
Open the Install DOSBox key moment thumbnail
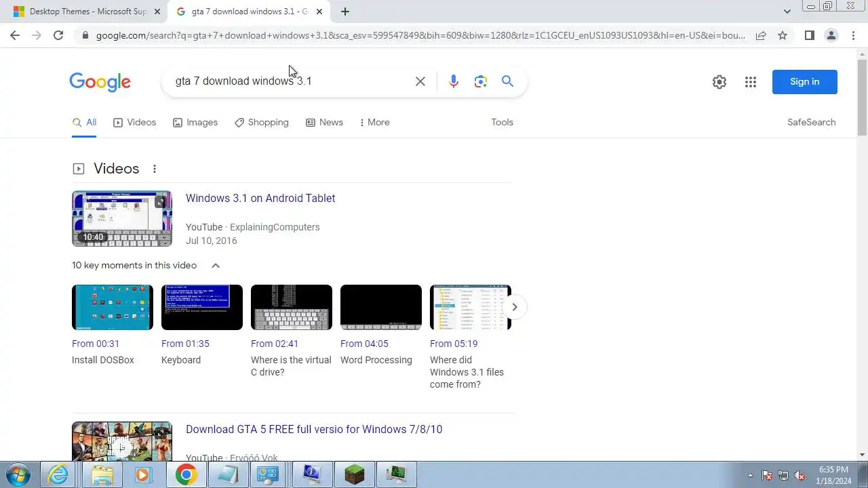click(x=113, y=307)
